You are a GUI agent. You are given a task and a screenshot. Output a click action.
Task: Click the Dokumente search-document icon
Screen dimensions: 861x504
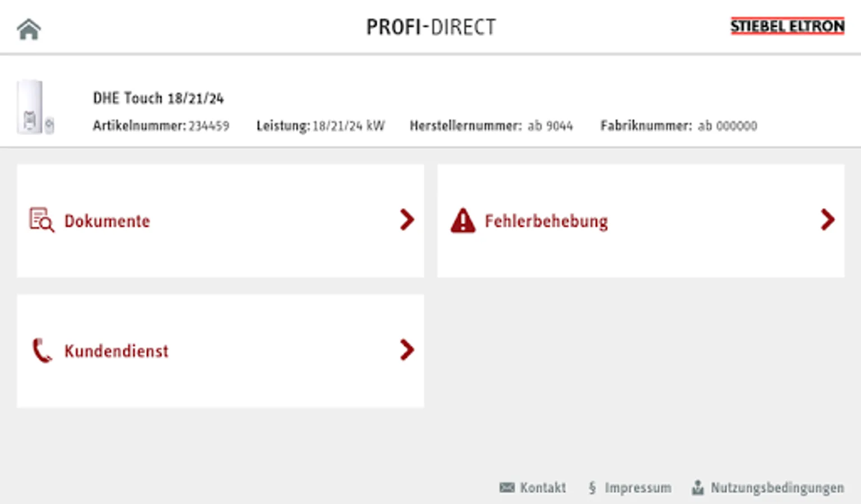click(x=41, y=220)
